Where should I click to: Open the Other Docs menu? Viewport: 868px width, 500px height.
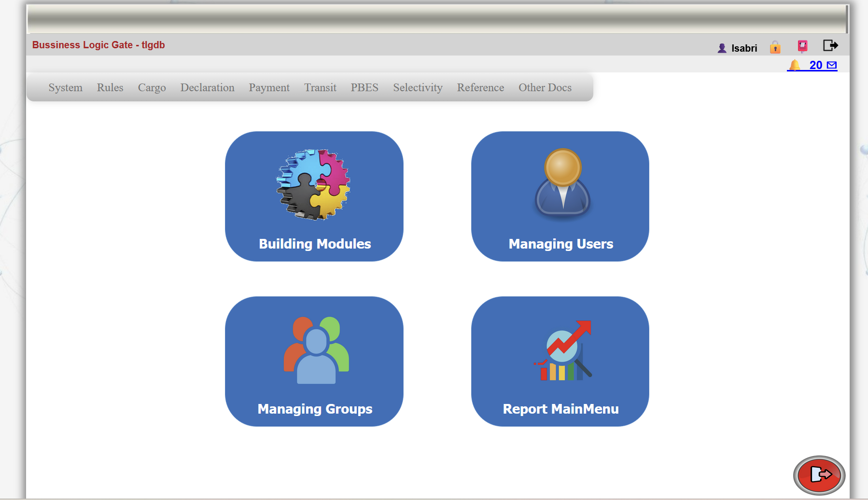tap(545, 87)
